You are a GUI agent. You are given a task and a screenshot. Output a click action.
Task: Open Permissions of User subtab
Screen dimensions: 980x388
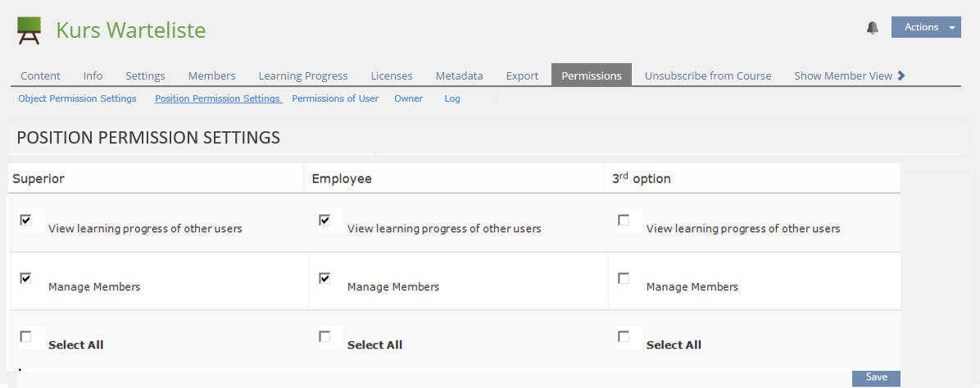click(x=335, y=98)
